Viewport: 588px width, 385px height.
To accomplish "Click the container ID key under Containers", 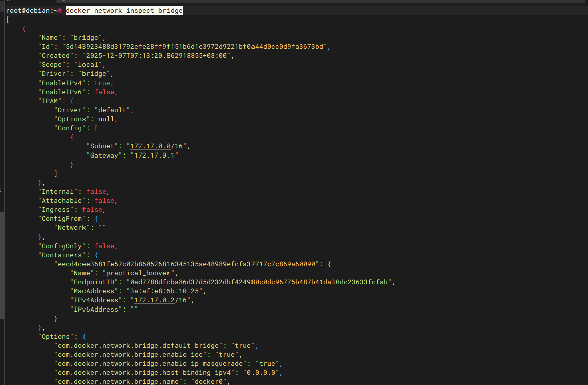I will [x=187, y=264].
